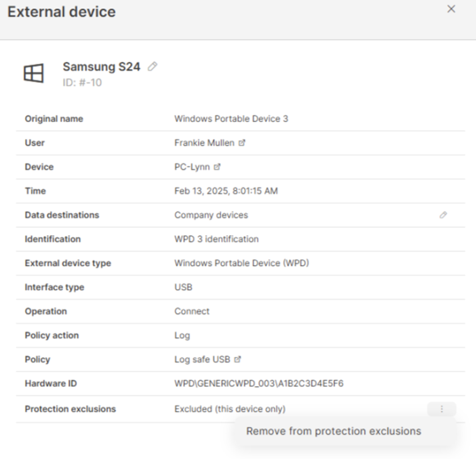476x459 pixels.
Task: Click the Samsung S24 title text
Action: tap(102, 67)
